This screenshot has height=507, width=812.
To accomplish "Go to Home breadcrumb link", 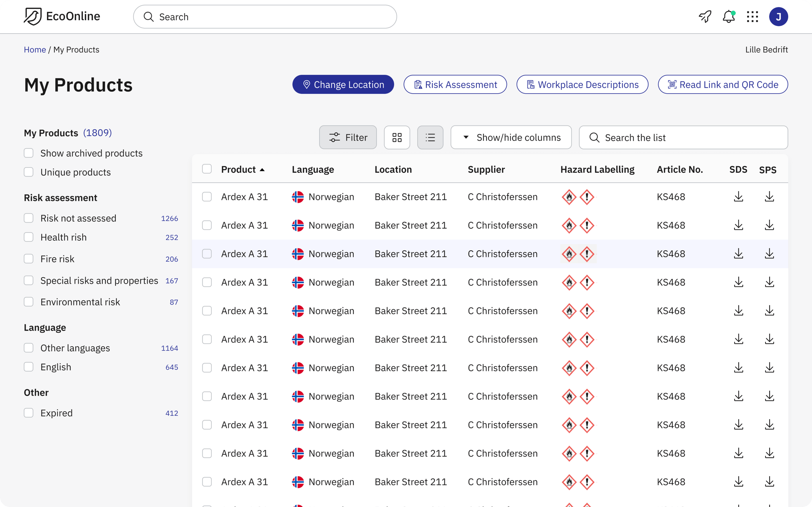I will click(35, 50).
